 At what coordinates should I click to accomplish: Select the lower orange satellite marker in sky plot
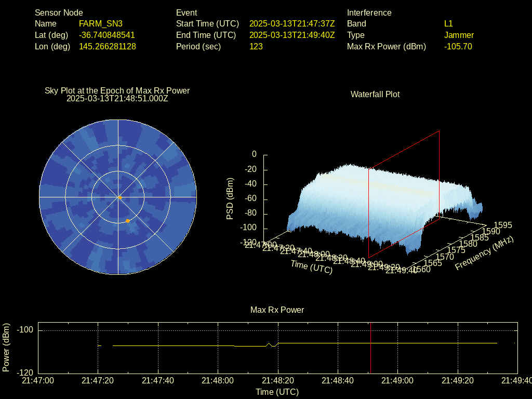coord(128,221)
